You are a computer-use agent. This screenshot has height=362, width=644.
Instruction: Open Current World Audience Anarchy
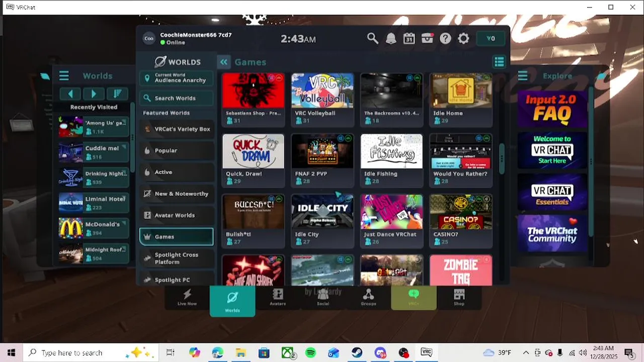coord(176,78)
